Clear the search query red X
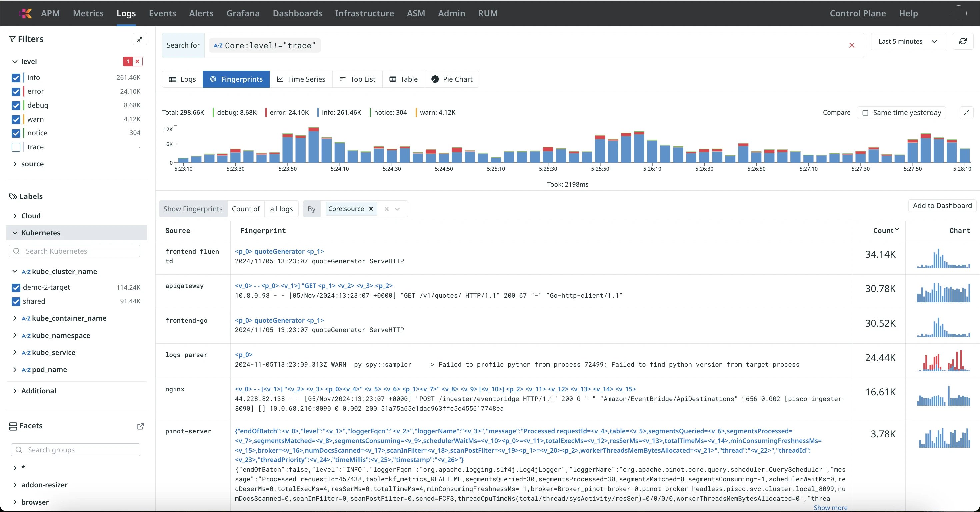 pos(852,45)
